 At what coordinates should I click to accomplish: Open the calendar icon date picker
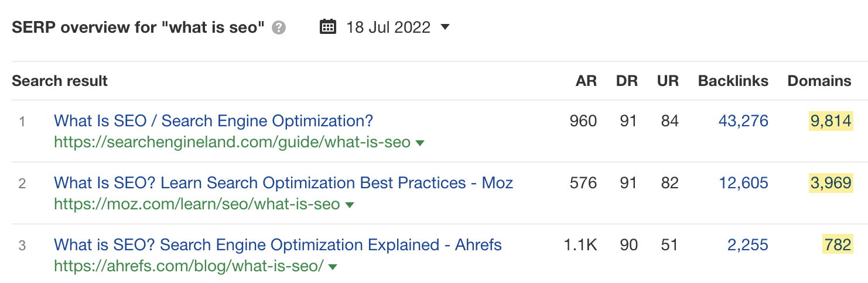[328, 27]
